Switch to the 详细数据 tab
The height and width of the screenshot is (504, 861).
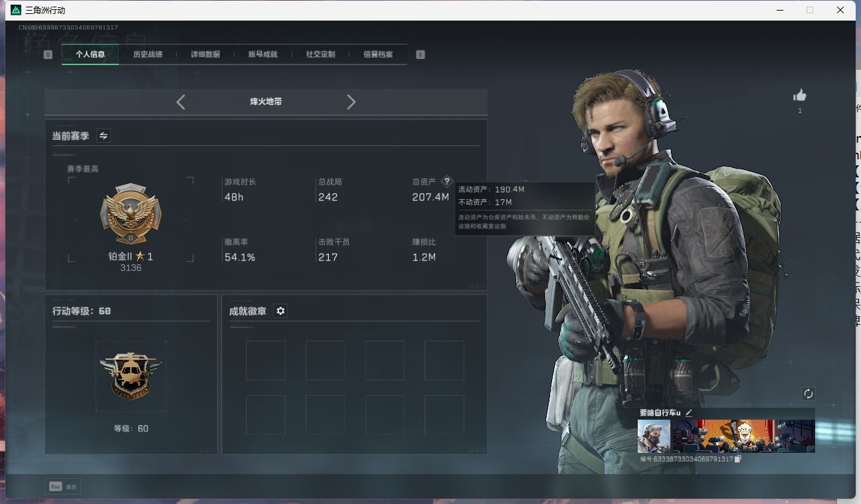pyautogui.click(x=205, y=54)
